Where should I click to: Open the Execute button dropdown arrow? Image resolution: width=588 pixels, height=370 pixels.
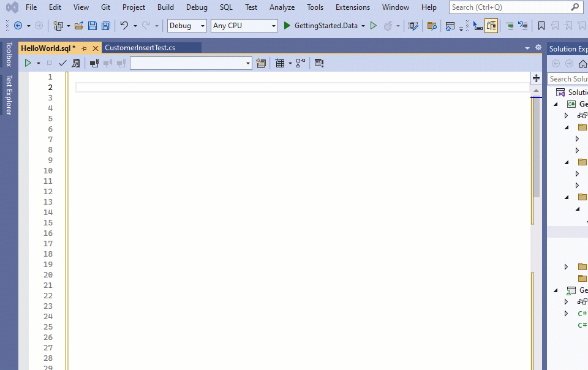click(x=39, y=63)
